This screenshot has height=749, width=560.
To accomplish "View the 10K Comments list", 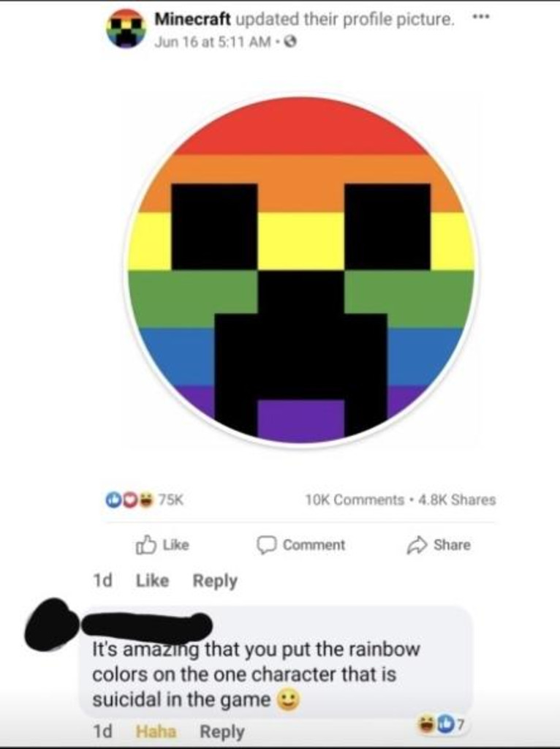I will tap(355, 500).
